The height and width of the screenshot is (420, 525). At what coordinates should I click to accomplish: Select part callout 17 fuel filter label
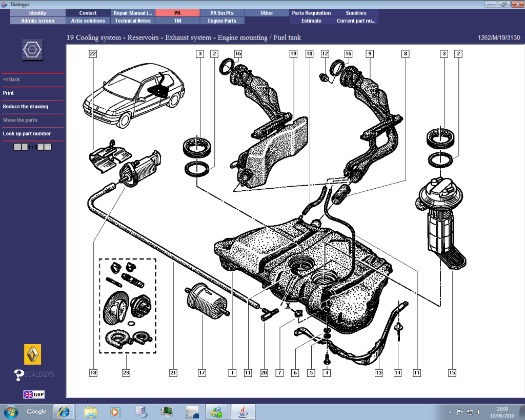(202, 373)
